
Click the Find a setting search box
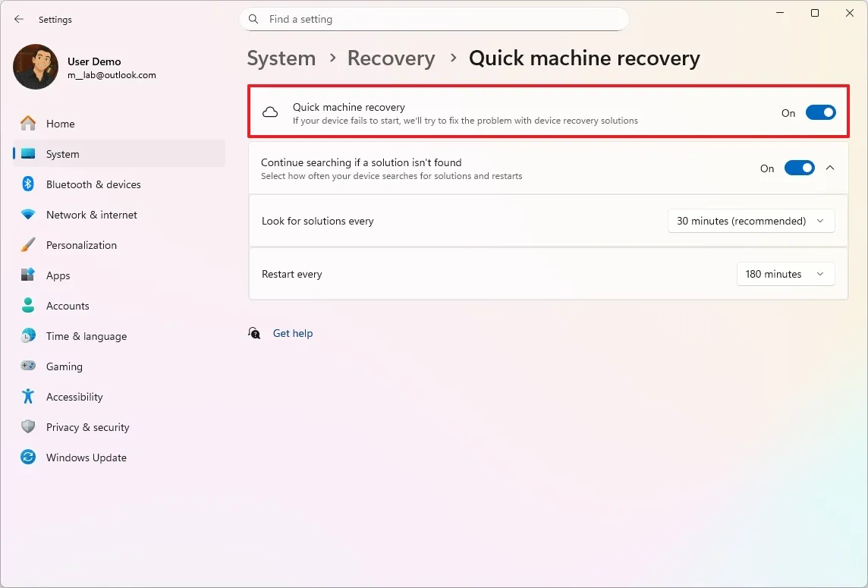(433, 19)
